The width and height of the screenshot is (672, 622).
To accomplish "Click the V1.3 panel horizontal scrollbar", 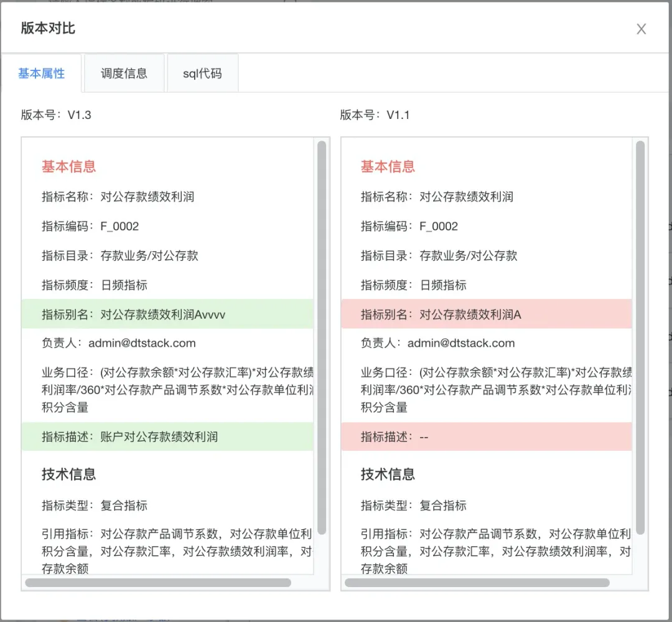I will [x=158, y=583].
